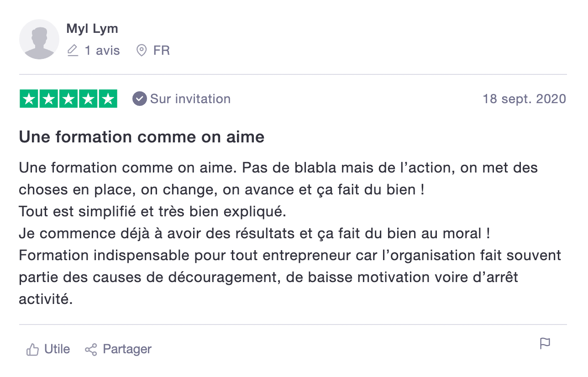The width and height of the screenshot is (588, 377).
Task: Open the Sur invitation info label
Action: [x=190, y=99]
